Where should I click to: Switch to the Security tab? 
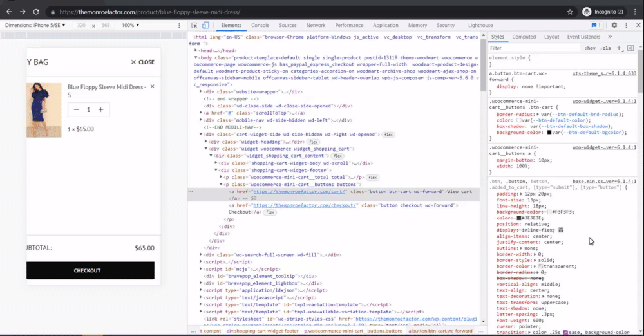445,26
